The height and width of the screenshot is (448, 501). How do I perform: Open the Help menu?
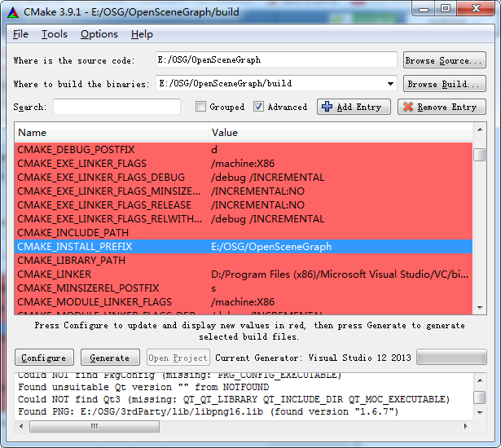[142, 34]
